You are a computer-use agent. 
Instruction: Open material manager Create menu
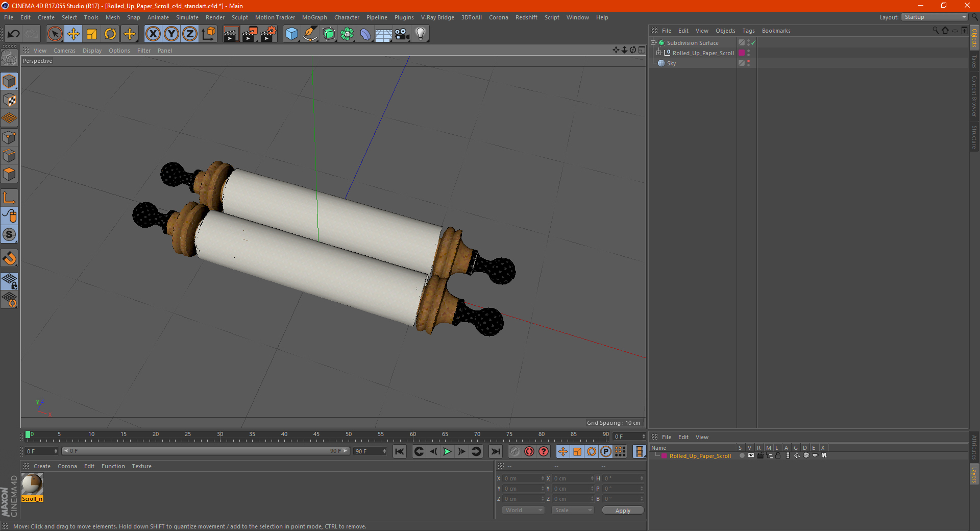42,466
